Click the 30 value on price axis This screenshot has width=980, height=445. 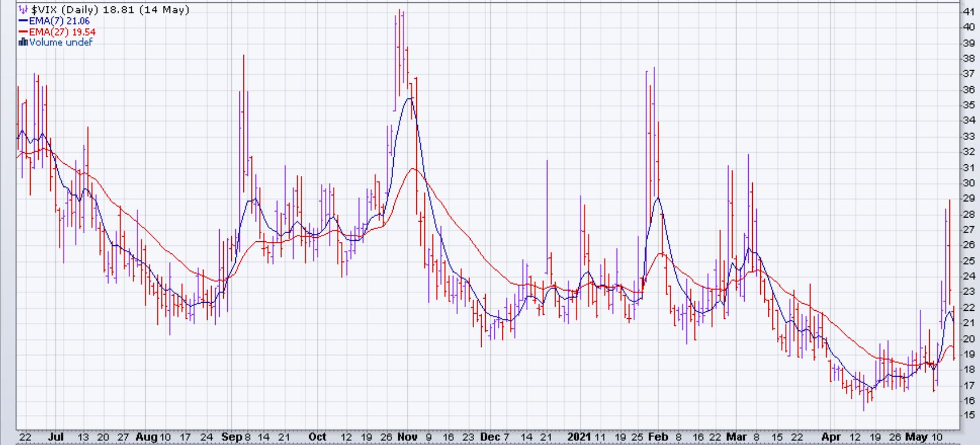click(968, 183)
